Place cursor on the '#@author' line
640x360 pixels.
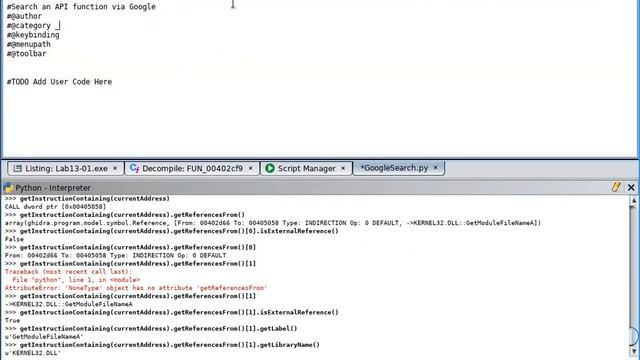(24, 16)
